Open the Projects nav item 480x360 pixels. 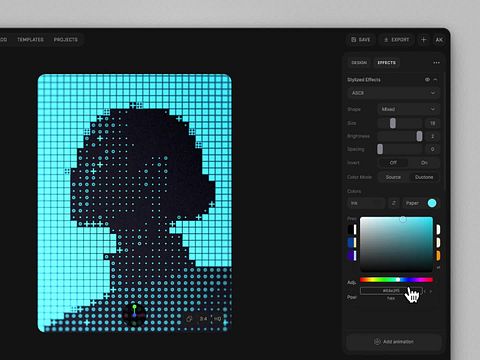point(66,40)
